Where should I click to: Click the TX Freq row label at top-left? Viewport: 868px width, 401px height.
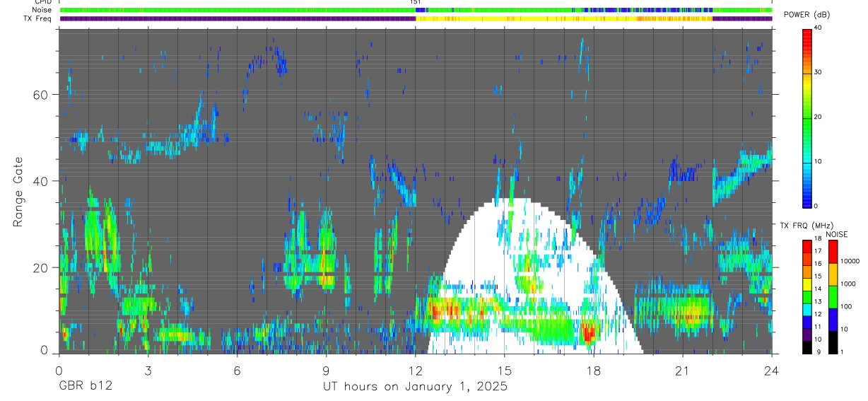[x=38, y=18]
